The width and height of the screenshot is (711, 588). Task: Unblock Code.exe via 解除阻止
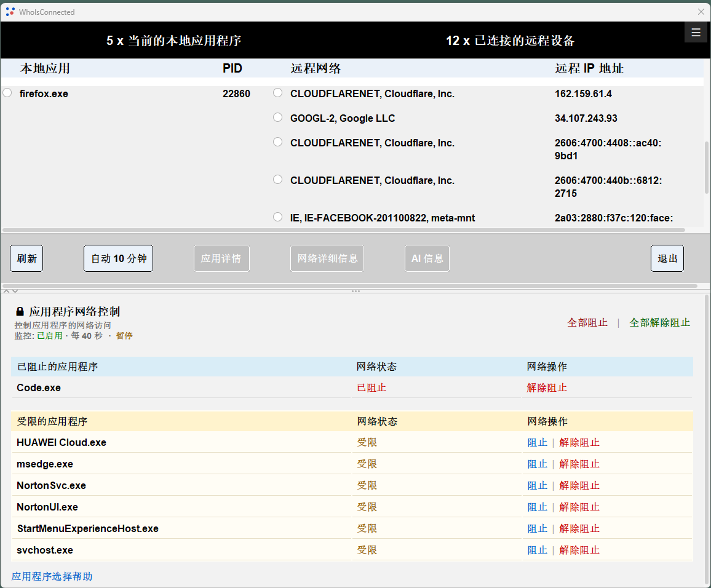click(547, 388)
